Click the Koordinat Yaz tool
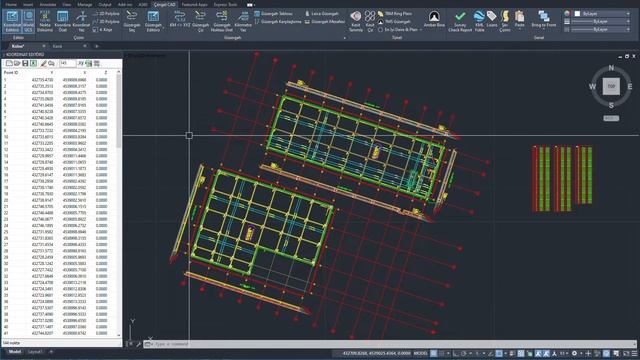 [81, 21]
